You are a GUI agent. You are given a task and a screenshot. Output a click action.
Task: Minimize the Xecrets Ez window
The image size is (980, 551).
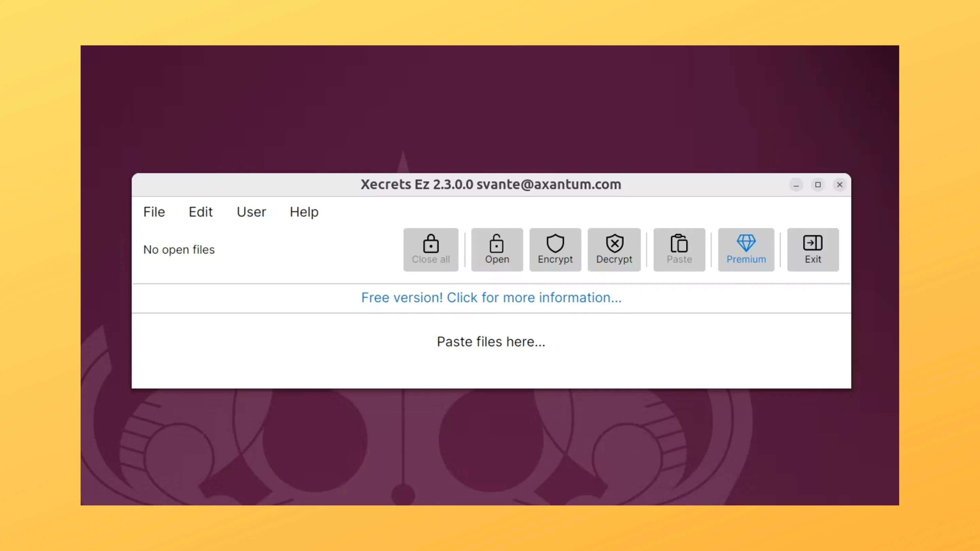[796, 185]
